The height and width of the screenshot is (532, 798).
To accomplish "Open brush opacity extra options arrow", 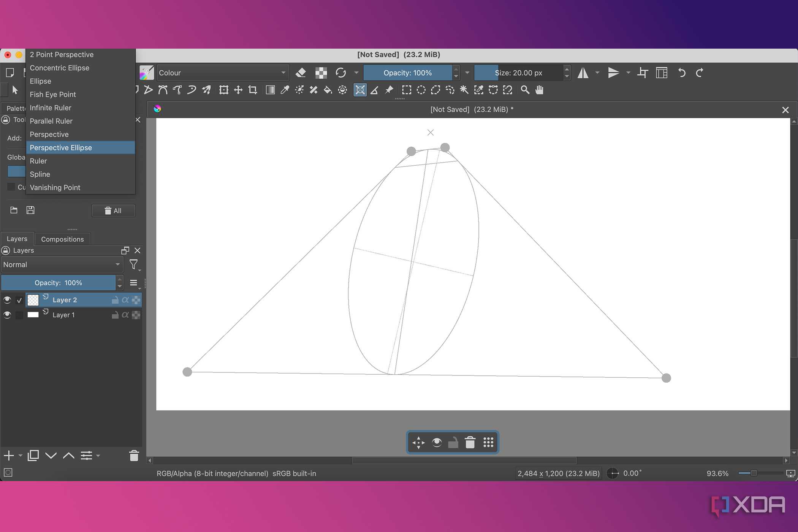I will [467, 73].
